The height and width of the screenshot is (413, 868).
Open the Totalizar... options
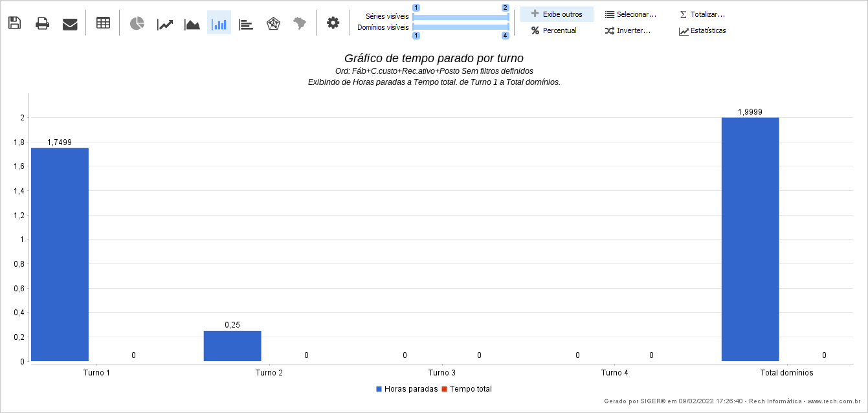(702, 14)
